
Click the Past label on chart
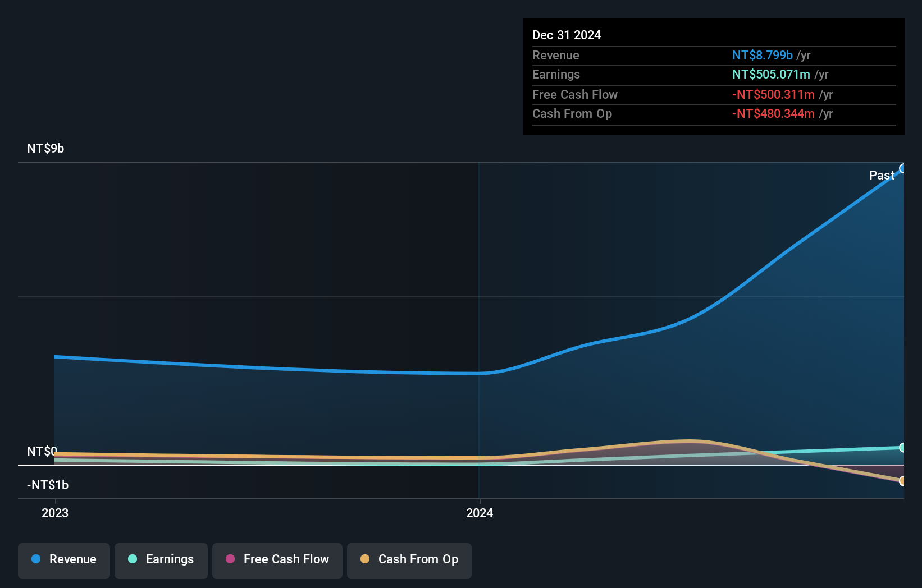pos(882,176)
